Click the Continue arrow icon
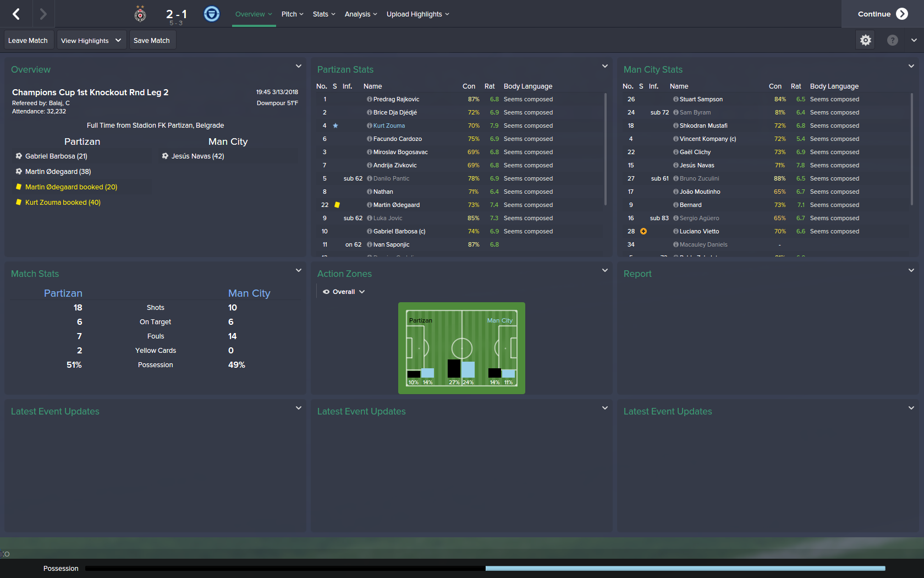This screenshot has height=578, width=924. (x=902, y=14)
